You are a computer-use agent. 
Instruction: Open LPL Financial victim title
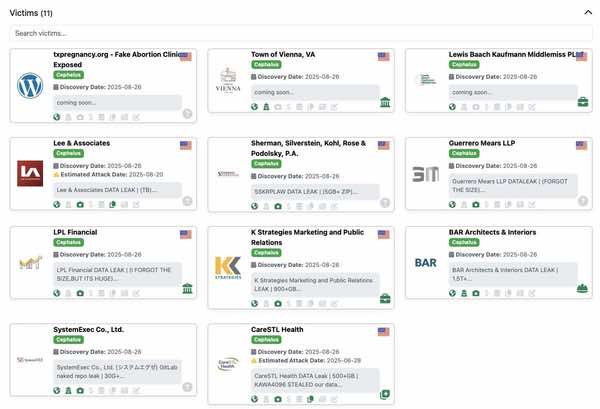75,232
